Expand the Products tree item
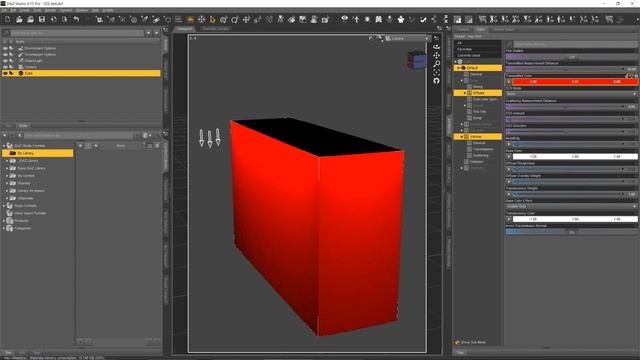The height and width of the screenshot is (360, 640). pos(4,221)
